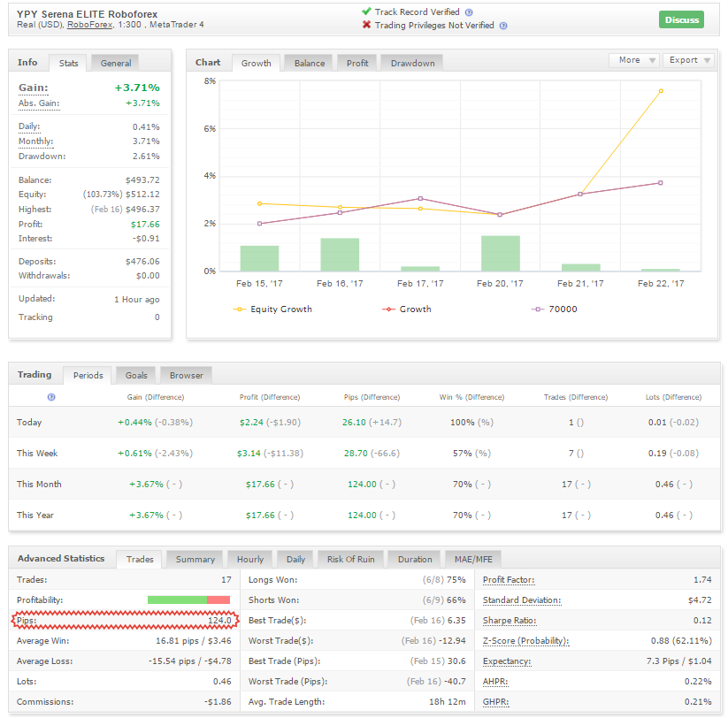This screenshot has width=728, height=718.
Task: Click the Equity value $512.12
Action: click(x=142, y=195)
